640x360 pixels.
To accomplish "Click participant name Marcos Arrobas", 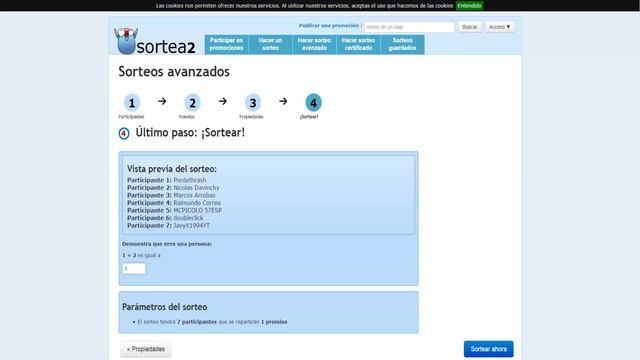I will click(x=194, y=195).
